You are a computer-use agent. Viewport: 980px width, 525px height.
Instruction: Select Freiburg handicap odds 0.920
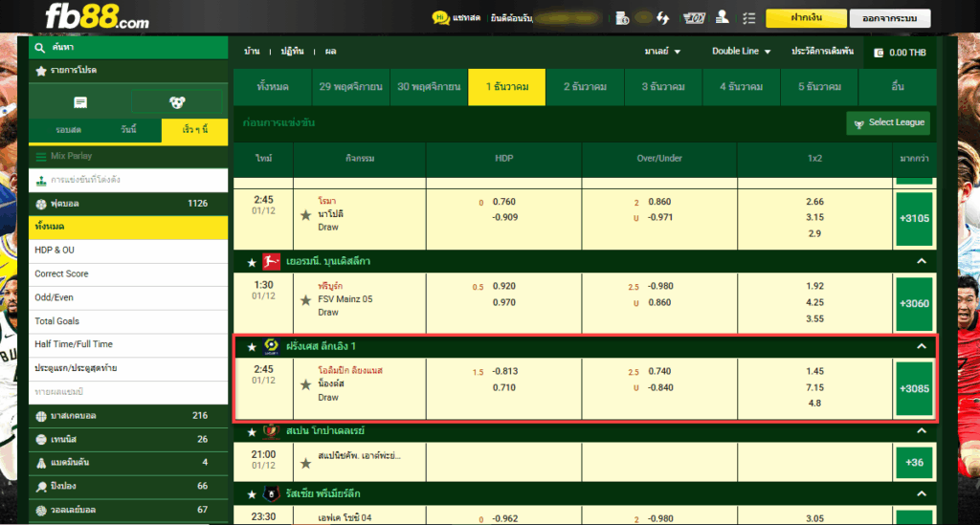click(x=503, y=287)
